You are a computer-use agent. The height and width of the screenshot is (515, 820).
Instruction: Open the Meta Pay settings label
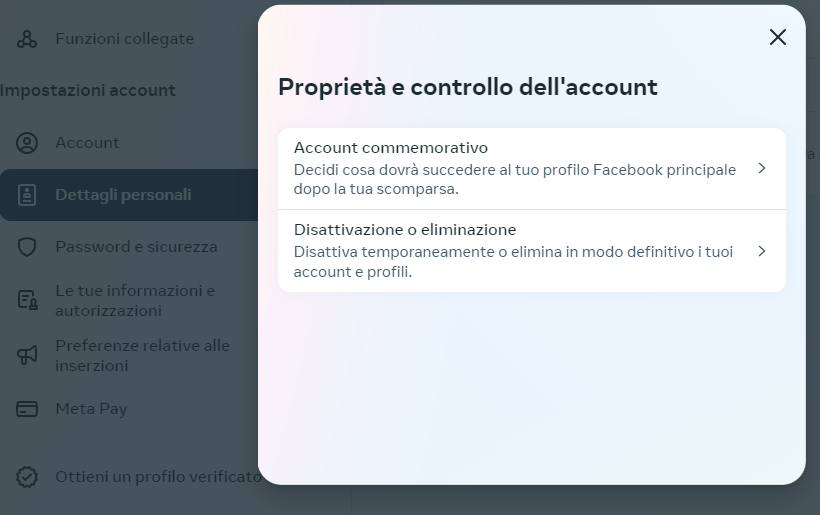[x=91, y=409]
